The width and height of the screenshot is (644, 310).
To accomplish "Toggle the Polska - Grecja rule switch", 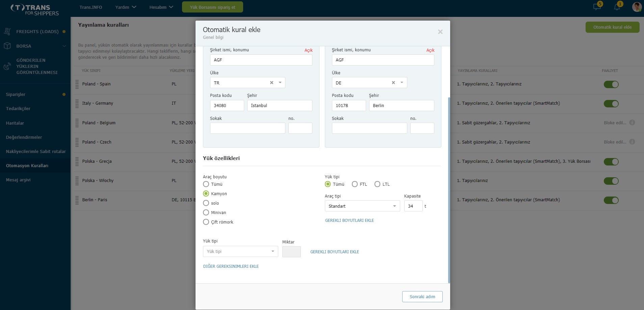I will click(x=611, y=162).
